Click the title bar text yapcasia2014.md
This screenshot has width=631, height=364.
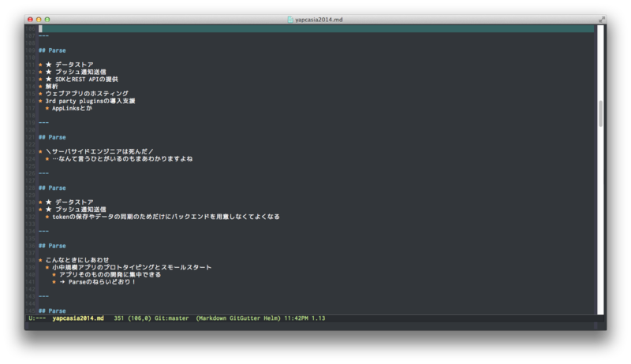point(319,19)
